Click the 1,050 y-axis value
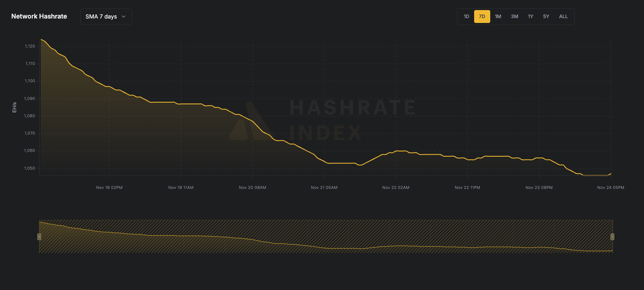This screenshot has width=644, height=290. click(x=30, y=168)
